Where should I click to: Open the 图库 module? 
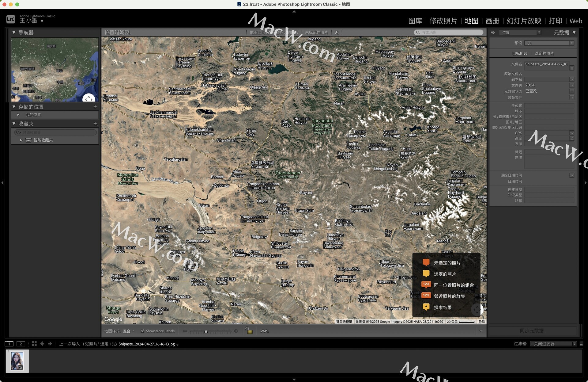tap(415, 21)
